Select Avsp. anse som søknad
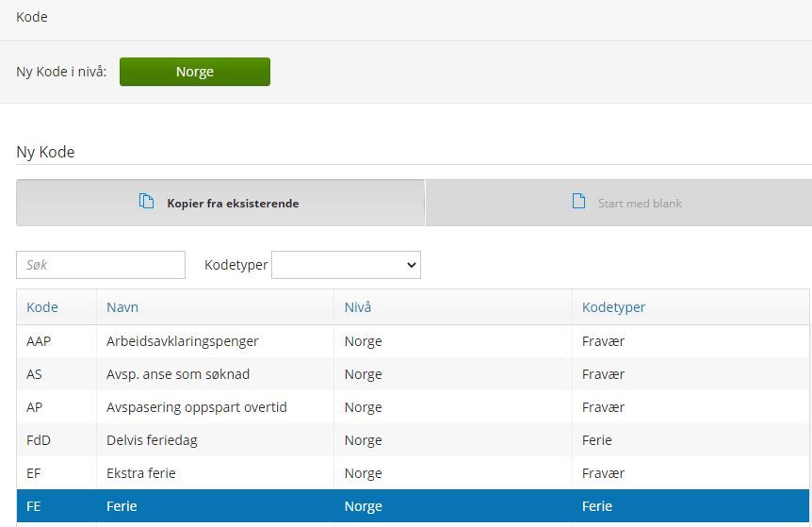Screen dimensions: 812x527 (x=178, y=374)
